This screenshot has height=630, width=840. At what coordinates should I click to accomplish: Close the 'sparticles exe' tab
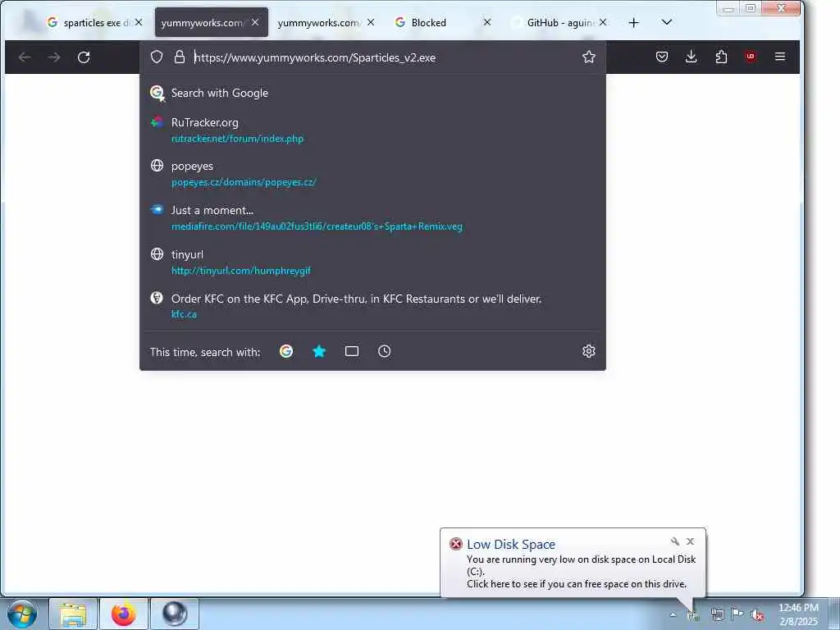coord(139,22)
